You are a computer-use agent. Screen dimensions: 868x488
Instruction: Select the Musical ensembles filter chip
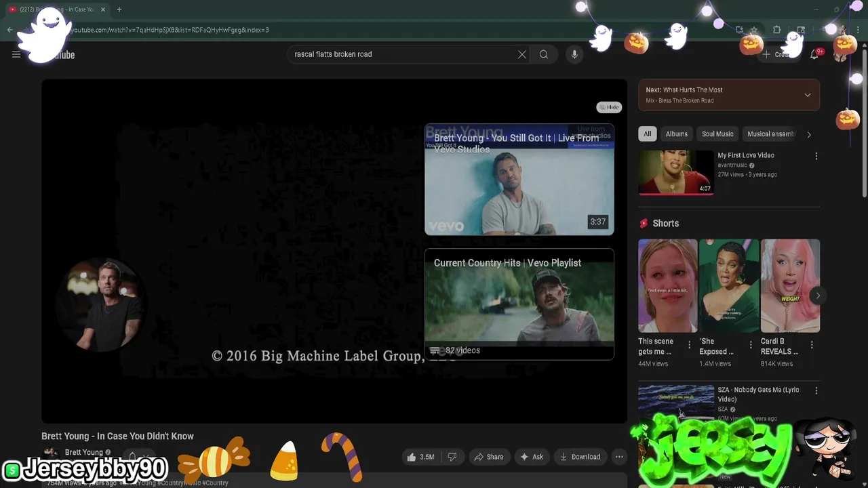pyautogui.click(x=770, y=134)
